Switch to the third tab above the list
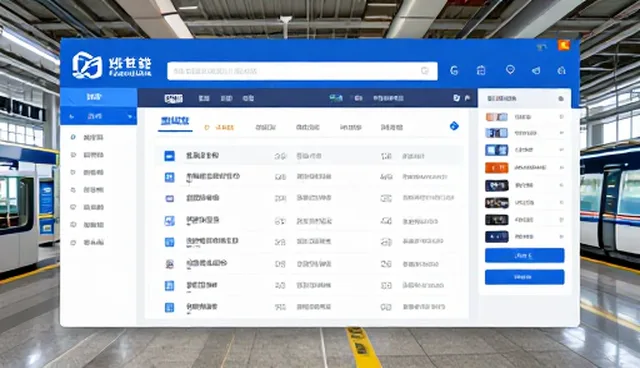Screen dimensions: 640x368 [x=266, y=127]
